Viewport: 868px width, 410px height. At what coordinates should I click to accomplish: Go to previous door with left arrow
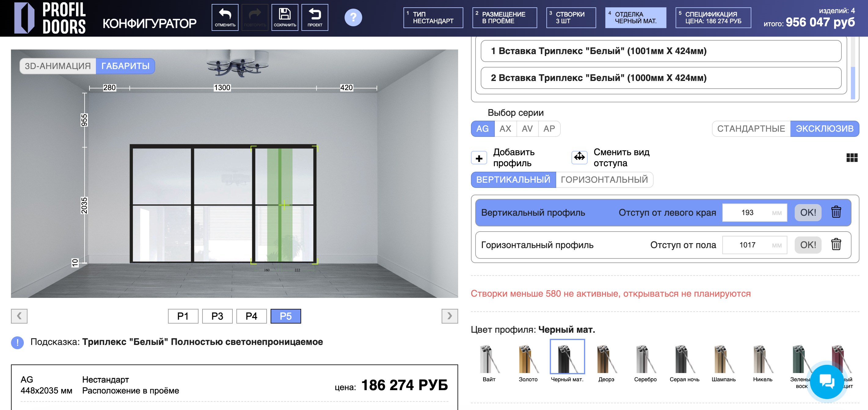click(x=19, y=316)
